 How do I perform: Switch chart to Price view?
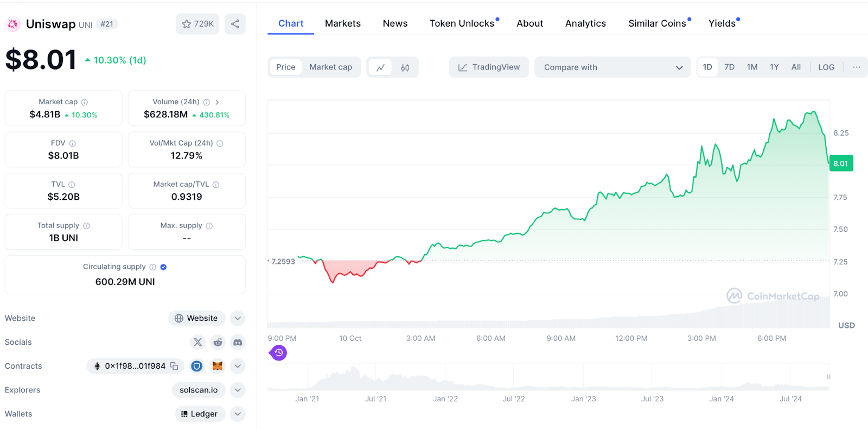pyautogui.click(x=286, y=67)
